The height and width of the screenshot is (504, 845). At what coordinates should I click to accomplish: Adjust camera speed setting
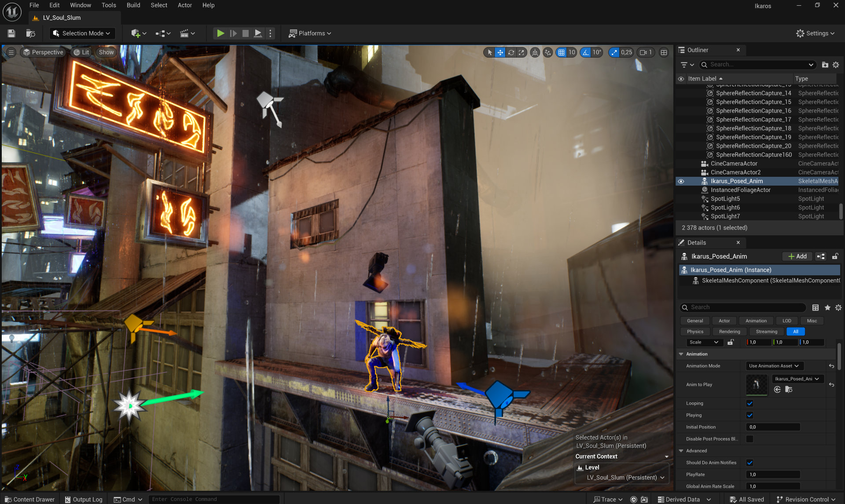pyautogui.click(x=646, y=52)
